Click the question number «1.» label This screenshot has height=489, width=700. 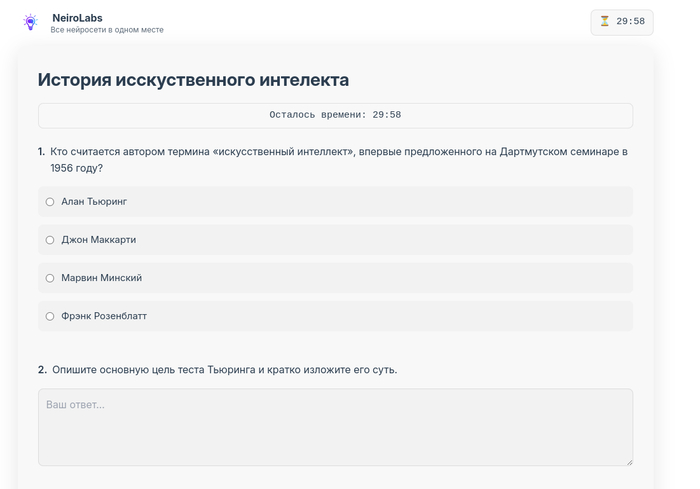(42, 152)
